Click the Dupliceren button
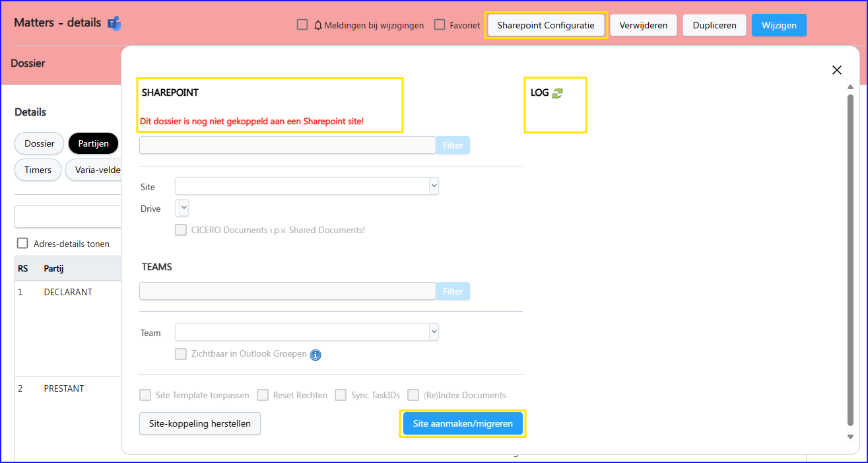 coord(714,26)
